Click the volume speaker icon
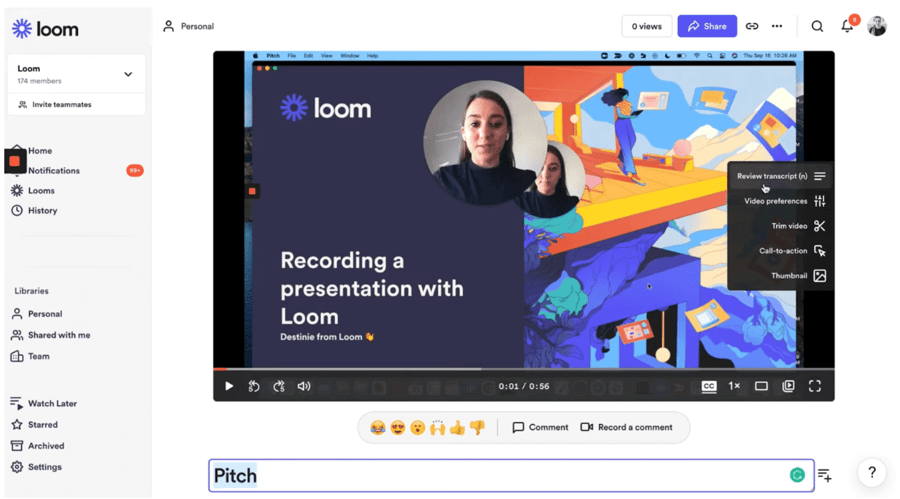The image size is (900, 499). (304, 386)
